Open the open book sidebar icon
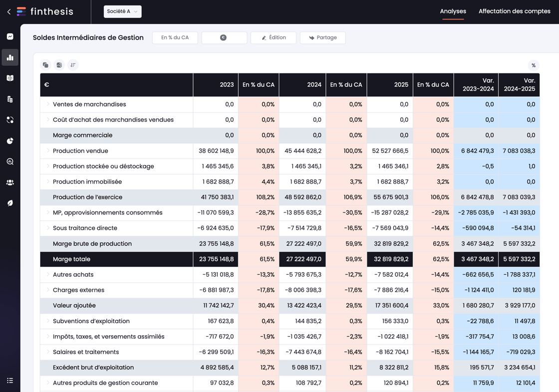 (x=10, y=78)
